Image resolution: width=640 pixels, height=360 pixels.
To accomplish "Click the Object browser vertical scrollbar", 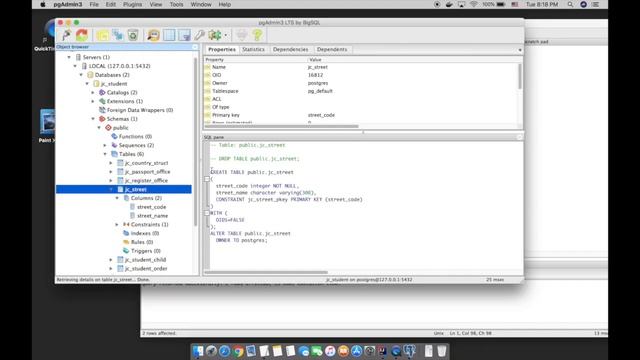I will point(196,141).
